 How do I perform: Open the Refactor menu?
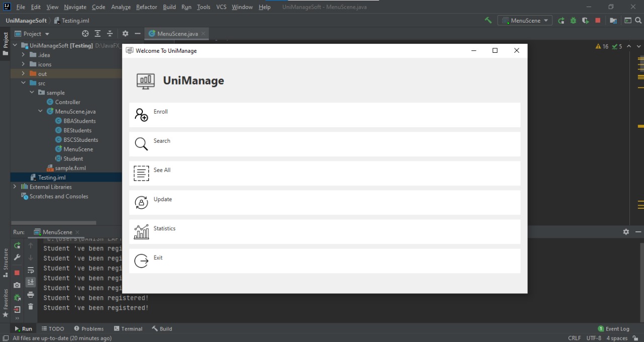click(146, 7)
